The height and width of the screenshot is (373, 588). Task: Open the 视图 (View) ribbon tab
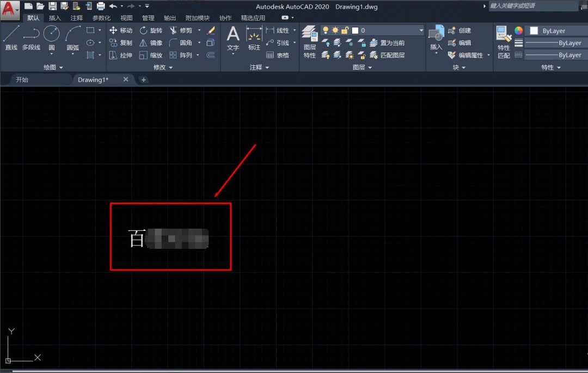(126, 17)
